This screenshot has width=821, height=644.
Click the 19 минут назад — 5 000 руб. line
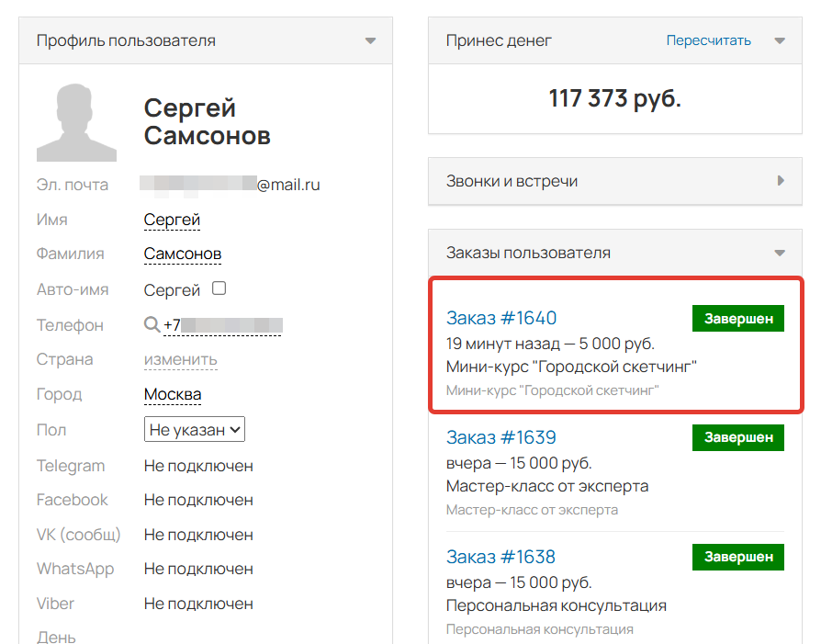550,344
